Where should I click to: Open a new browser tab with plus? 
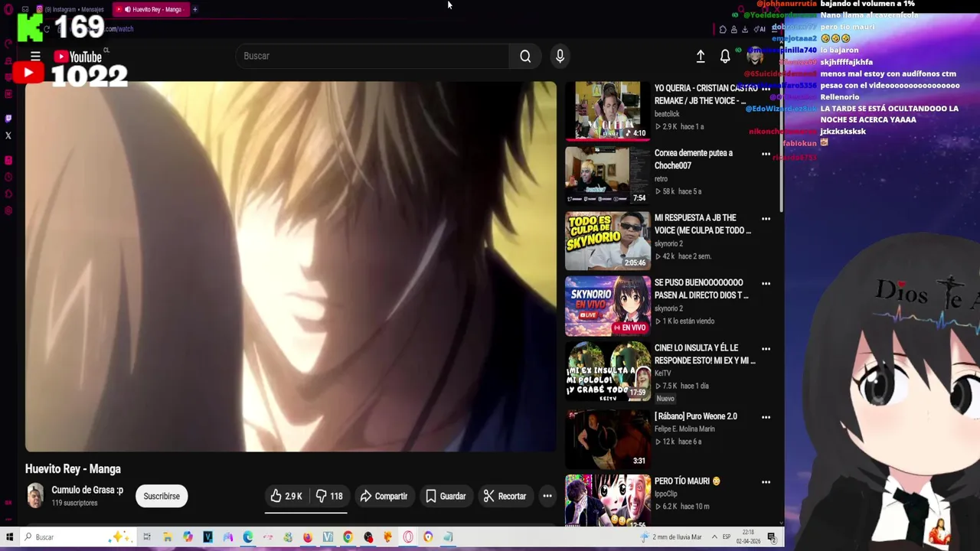[x=195, y=9]
